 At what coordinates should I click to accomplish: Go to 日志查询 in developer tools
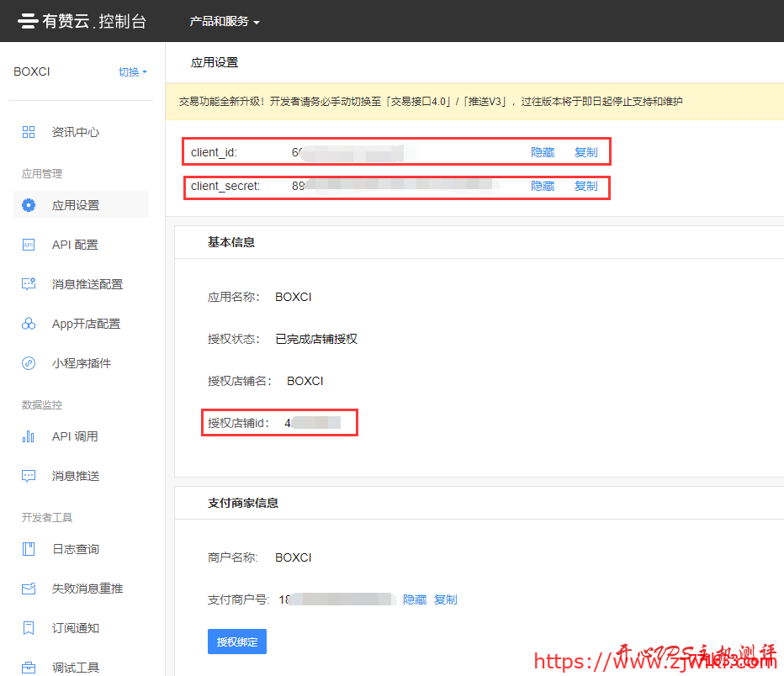click(75, 548)
